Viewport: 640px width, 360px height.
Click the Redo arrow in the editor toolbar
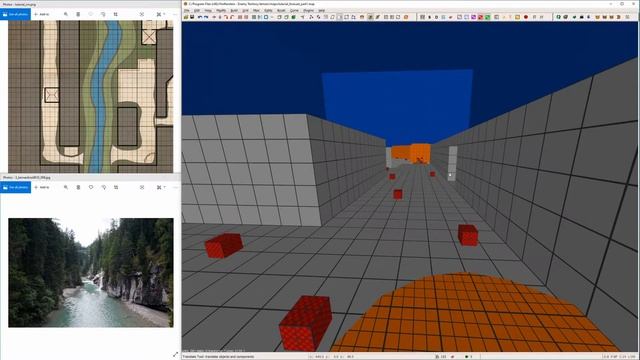click(x=206, y=17)
